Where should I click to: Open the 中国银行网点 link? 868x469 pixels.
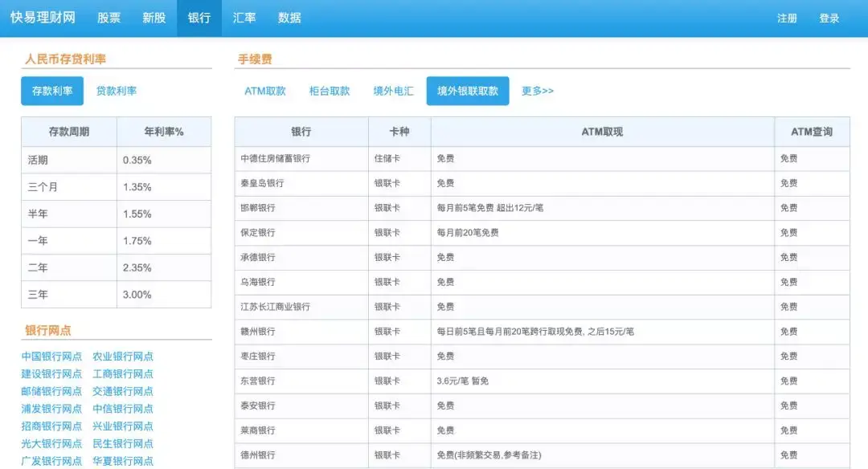(x=51, y=357)
